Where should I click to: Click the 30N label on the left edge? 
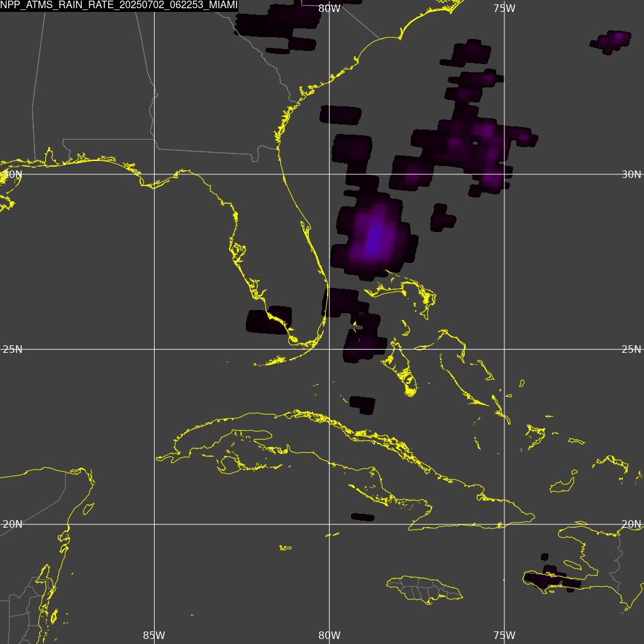click(13, 174)
